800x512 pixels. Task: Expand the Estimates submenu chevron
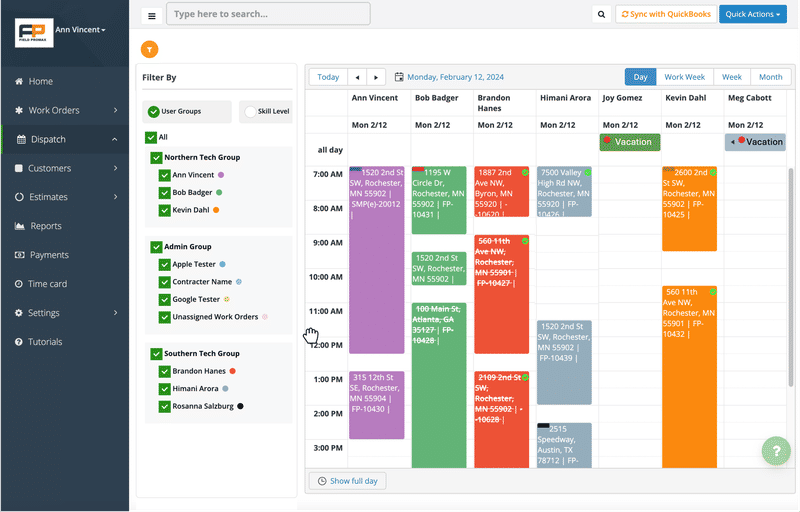(x=115, y=197)
